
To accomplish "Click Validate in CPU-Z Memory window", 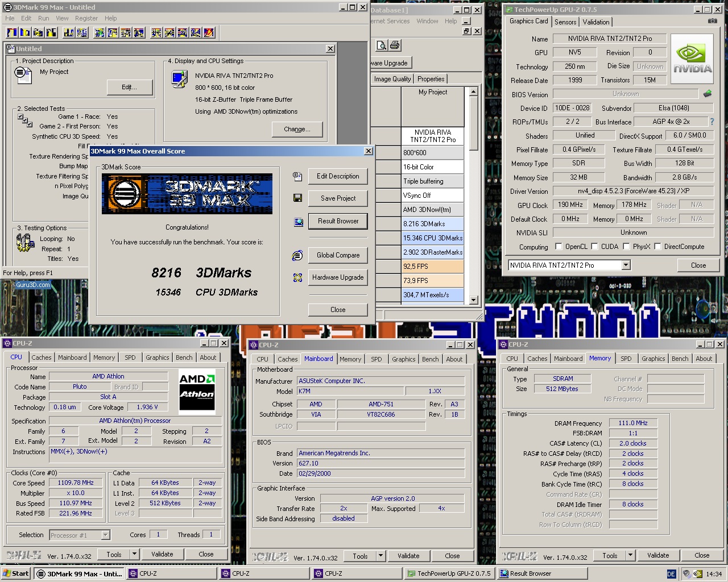I will point(657,555).
